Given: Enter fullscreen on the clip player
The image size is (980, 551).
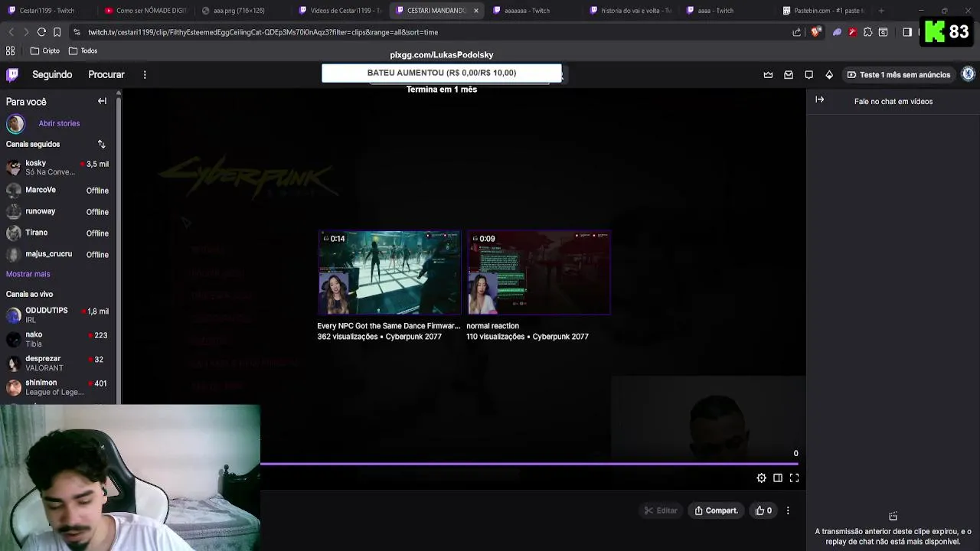Looking at the screenshot, I should click(x=794, y=478).
